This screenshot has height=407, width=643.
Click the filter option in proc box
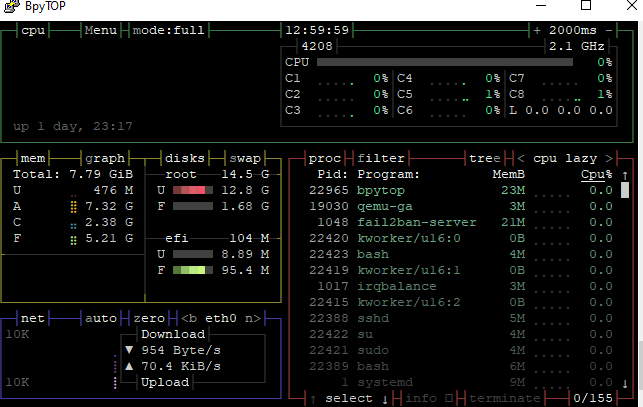point(381,158)
